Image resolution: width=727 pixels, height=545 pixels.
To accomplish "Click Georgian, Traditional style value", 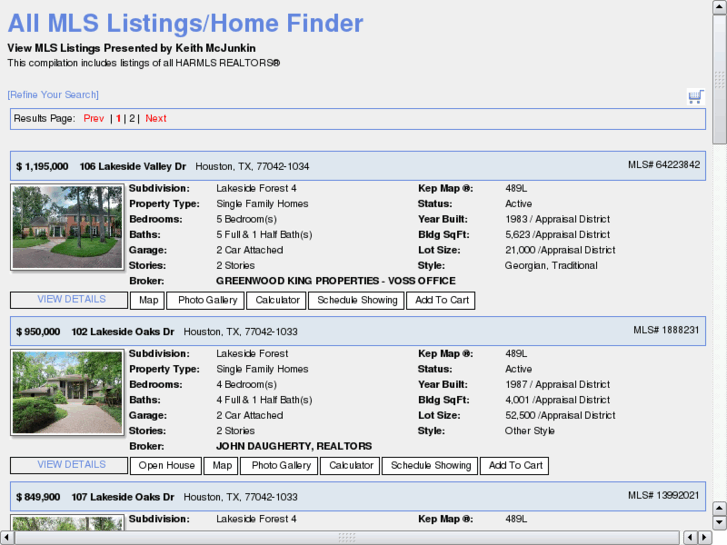I will (551, 265).
